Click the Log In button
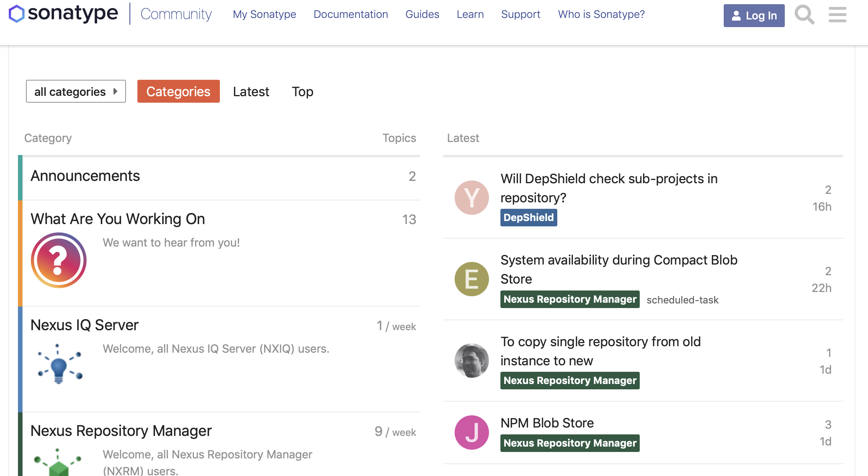This screenshot has height=476, width=868. click(755, 16)
